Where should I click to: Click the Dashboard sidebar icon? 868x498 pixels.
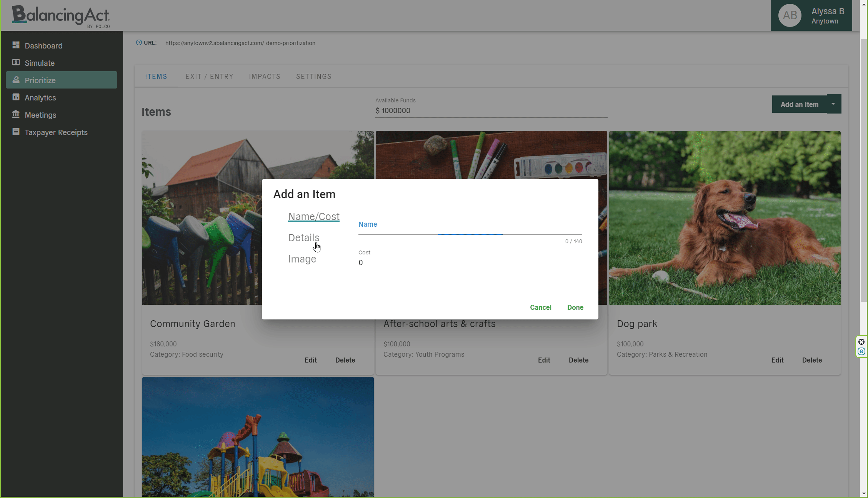tap(16, 45)
